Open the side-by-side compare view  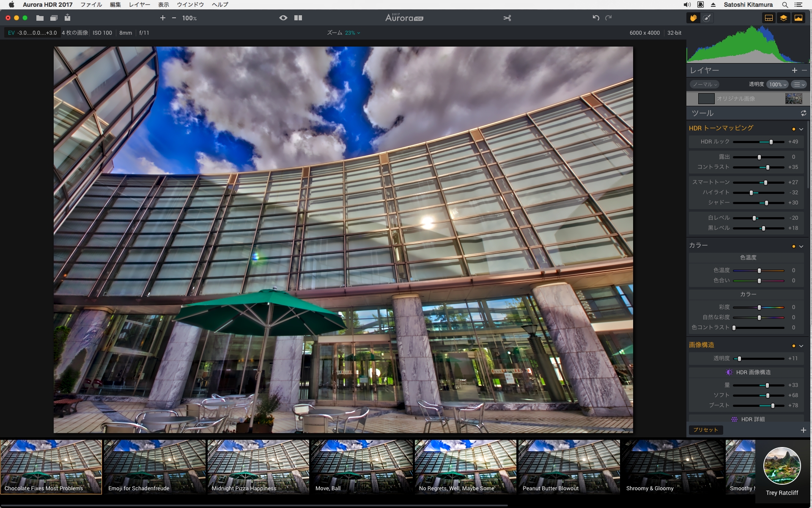pos(298,18)
